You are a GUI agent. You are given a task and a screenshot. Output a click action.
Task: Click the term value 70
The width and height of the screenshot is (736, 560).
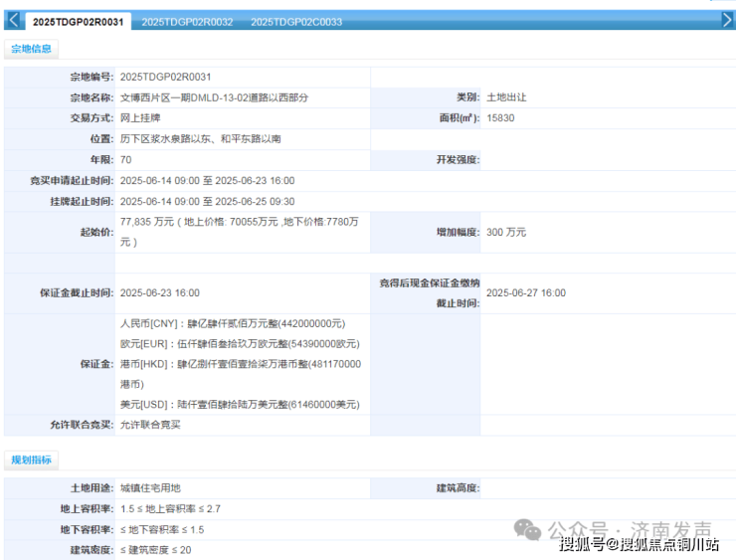[x=125, y=159]
